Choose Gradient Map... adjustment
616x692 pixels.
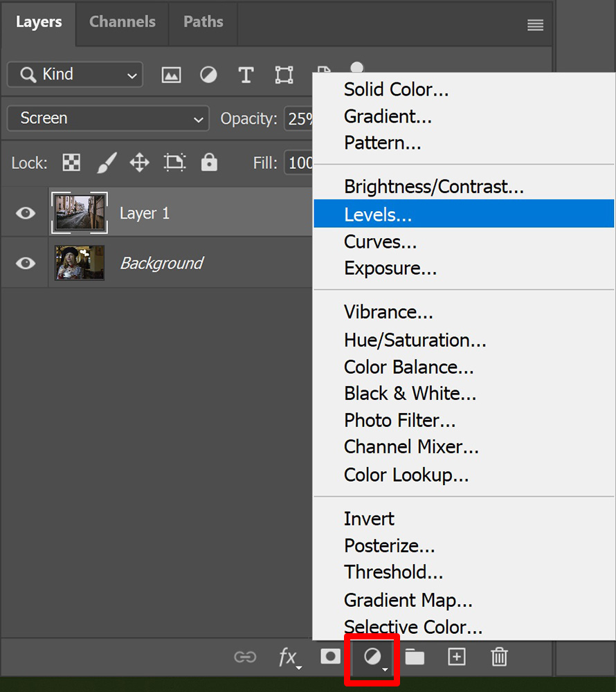coord(464,600)
